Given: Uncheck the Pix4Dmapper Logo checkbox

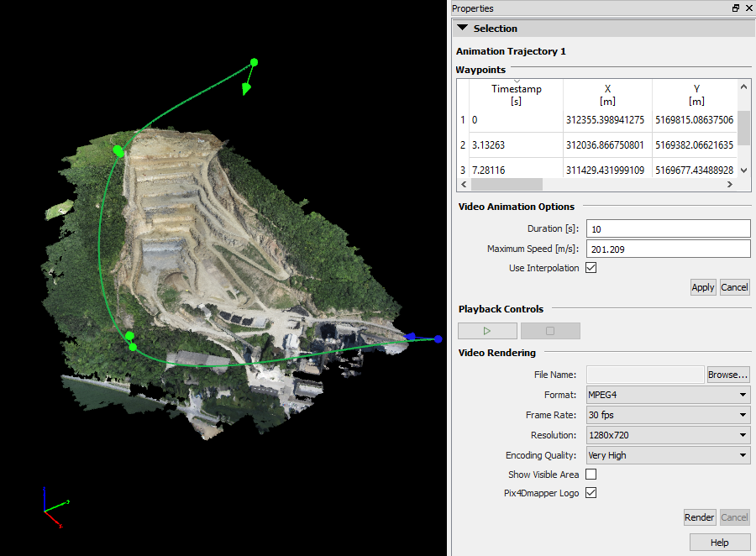Looking at the screenshot, I should [591, 493].
